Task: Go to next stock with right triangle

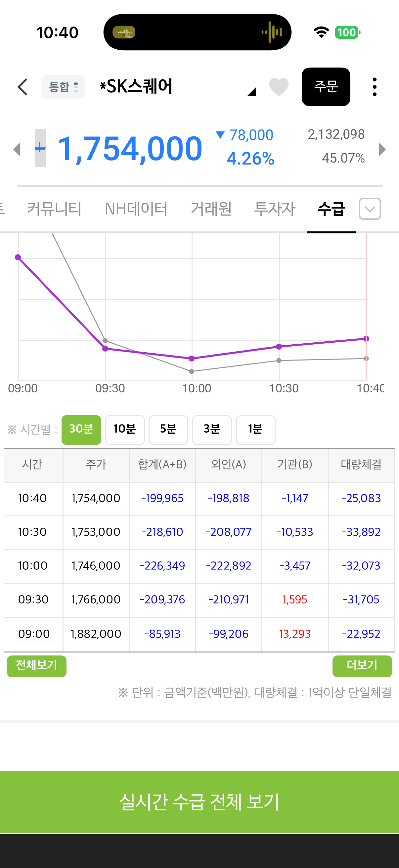Action: coord(382,149)
